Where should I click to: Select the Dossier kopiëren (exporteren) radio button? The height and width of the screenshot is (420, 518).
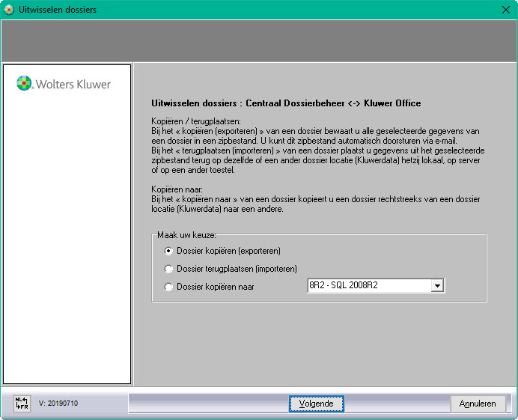click(168, 251)
